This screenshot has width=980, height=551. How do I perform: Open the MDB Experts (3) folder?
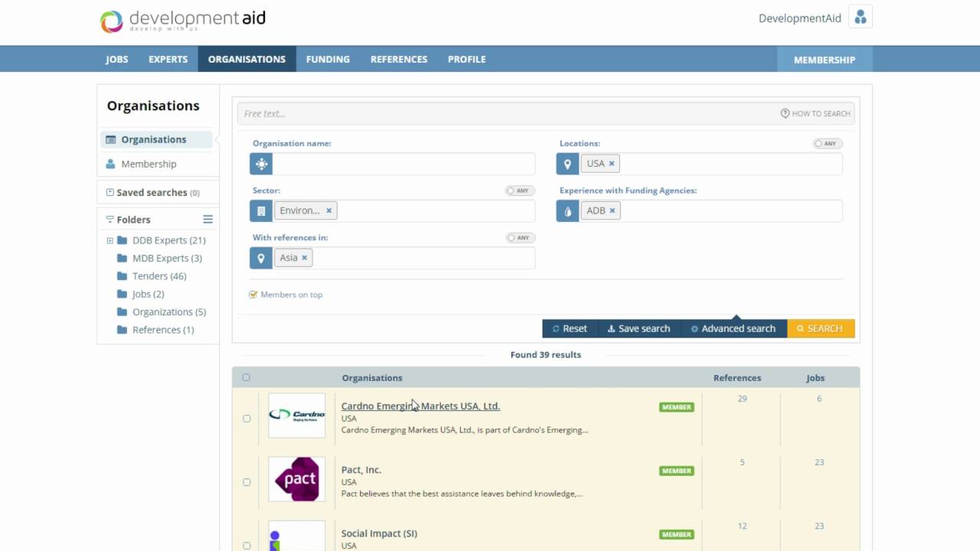tap(167, 258)
